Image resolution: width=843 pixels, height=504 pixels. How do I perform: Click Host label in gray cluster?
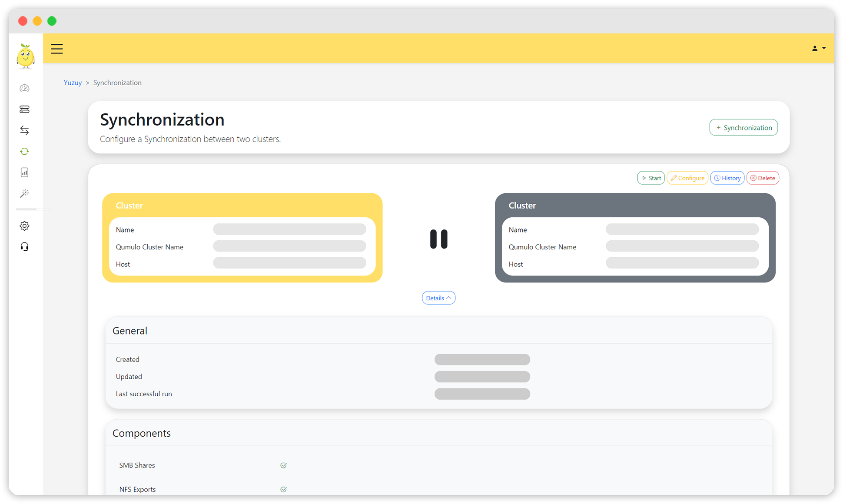coord(515,264)
